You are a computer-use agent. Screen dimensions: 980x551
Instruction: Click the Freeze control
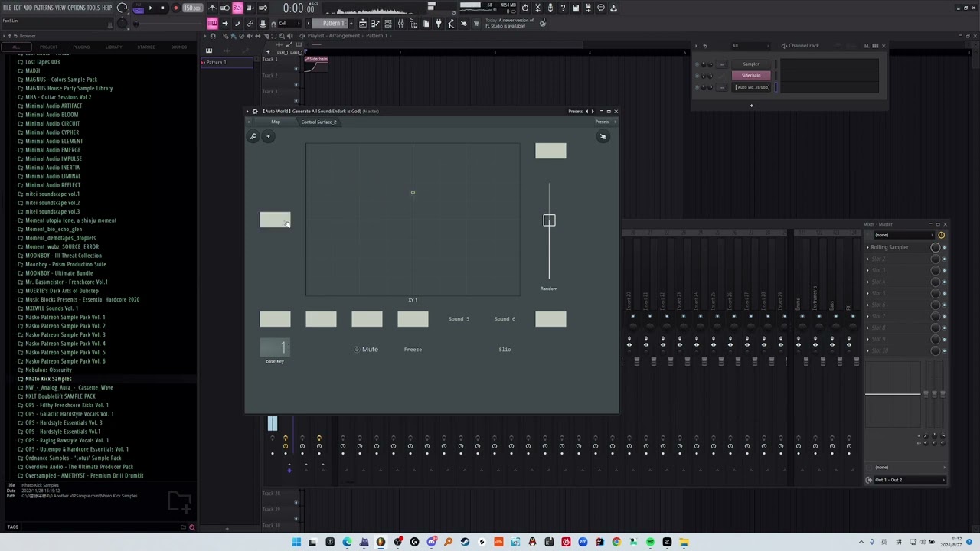click(413, 350)
